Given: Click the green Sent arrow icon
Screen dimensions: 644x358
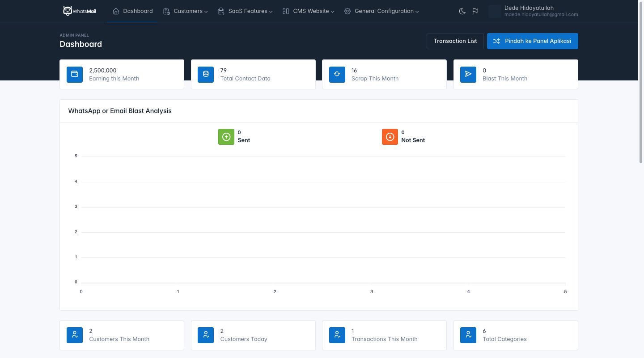Looking at the screenshot, I should (226, 137).
